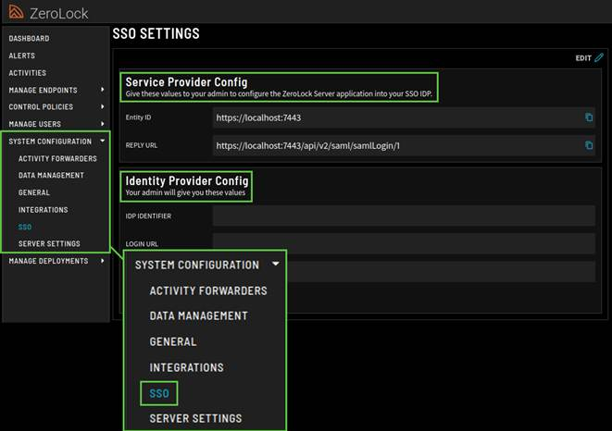The image size is (612, 431).
Task: Click the Service Provider Config heading
Action: (x=187, y=82)
